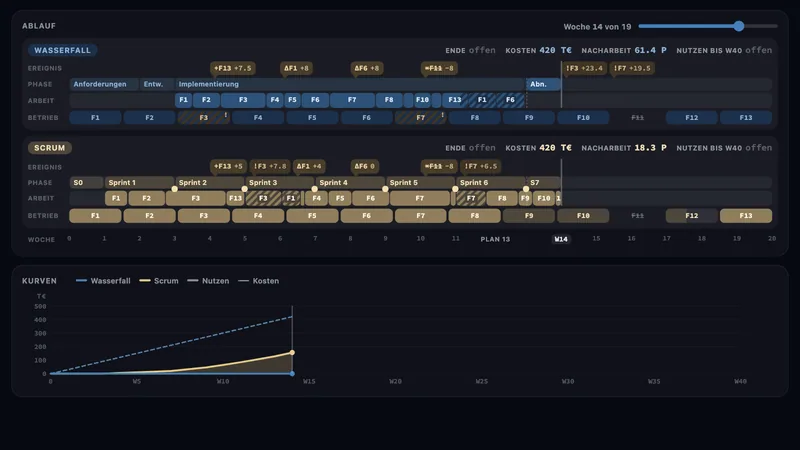Image resolution: width=800 pixels, height=450 pixels.
Task: Click F13 in Scrum Betrieb row
Action: 746,216
